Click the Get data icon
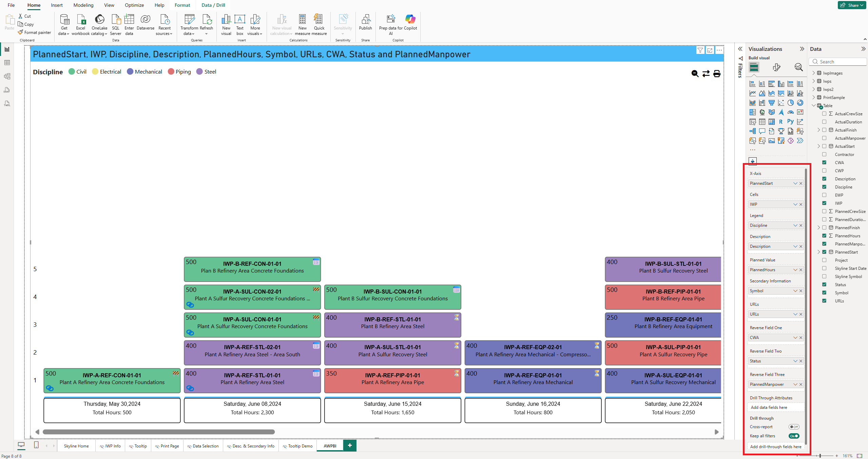The height and width of the screenshot is (459, 868). click(64, 24)
